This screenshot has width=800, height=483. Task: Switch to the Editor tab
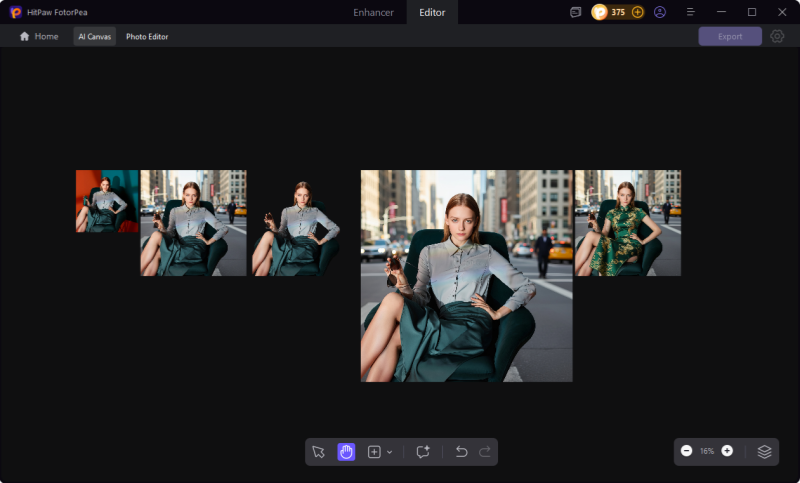click(432, 12)
